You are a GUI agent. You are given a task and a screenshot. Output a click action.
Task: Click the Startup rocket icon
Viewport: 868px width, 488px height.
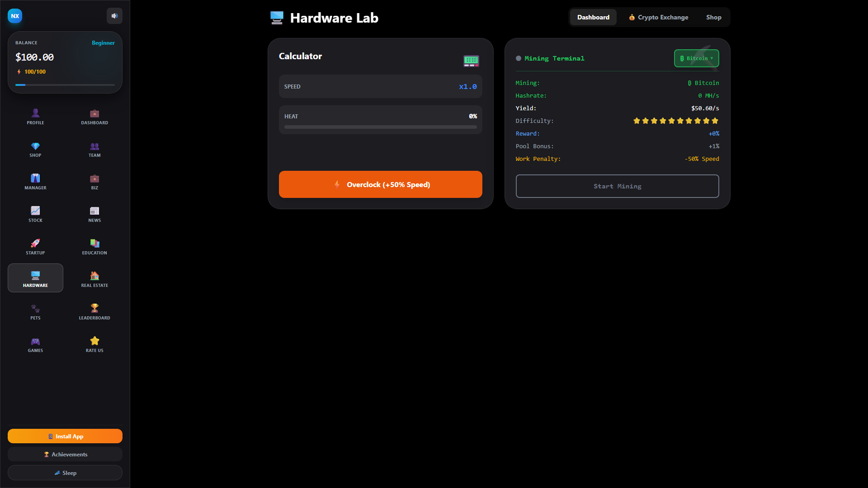click(35, 245)
